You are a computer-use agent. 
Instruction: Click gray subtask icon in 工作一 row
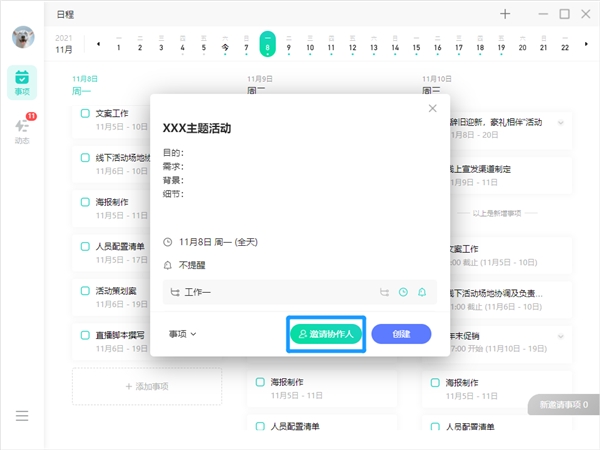click(x=384, y=292)
